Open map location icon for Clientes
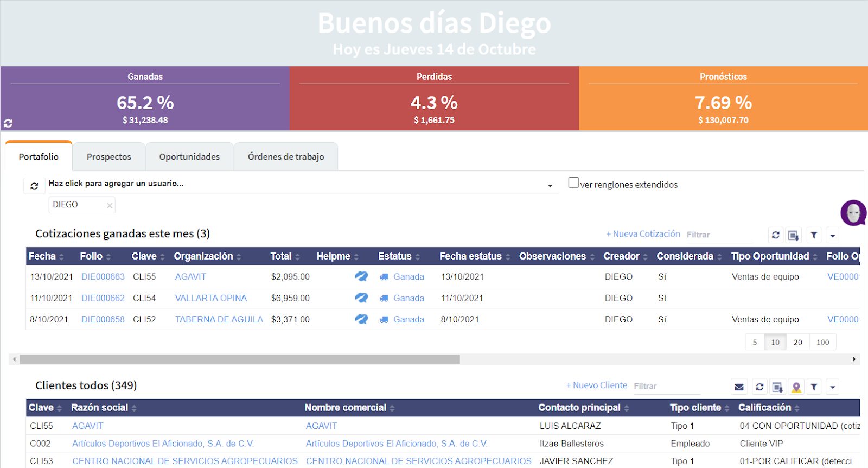The height and width of the screenshot is (468, 868). coord(796,387)
